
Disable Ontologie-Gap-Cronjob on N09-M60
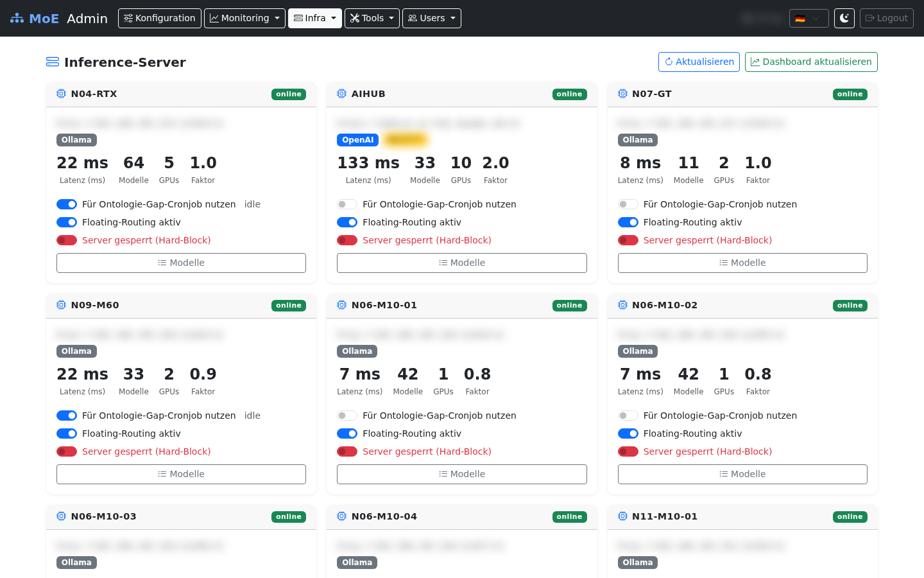(67, 416)
